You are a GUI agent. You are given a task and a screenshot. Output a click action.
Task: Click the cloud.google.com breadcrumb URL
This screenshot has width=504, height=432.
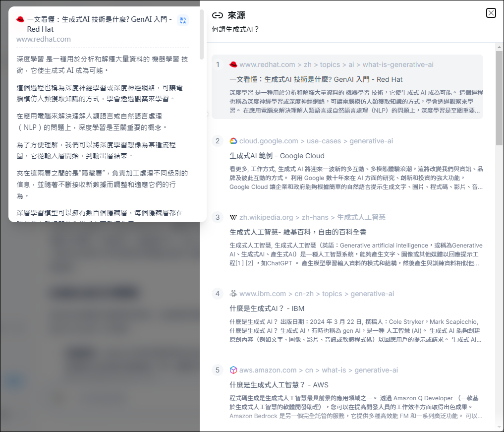[x=316, y=141]
